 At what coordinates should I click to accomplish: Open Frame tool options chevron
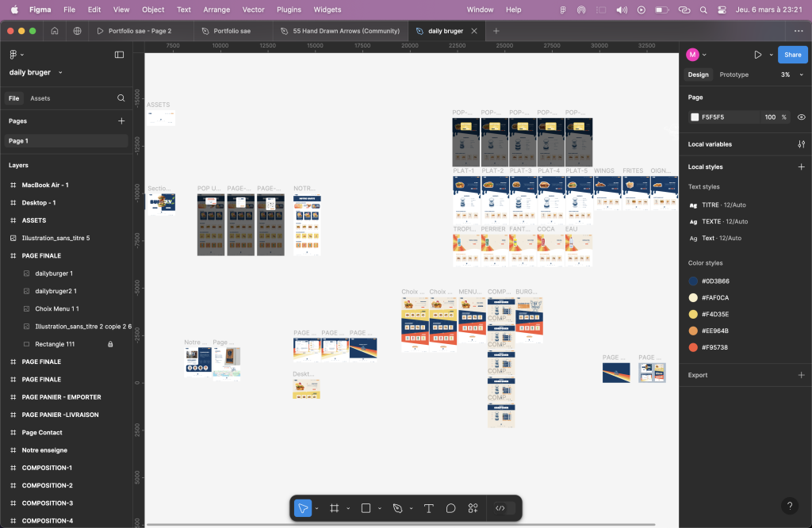(348, 508)
